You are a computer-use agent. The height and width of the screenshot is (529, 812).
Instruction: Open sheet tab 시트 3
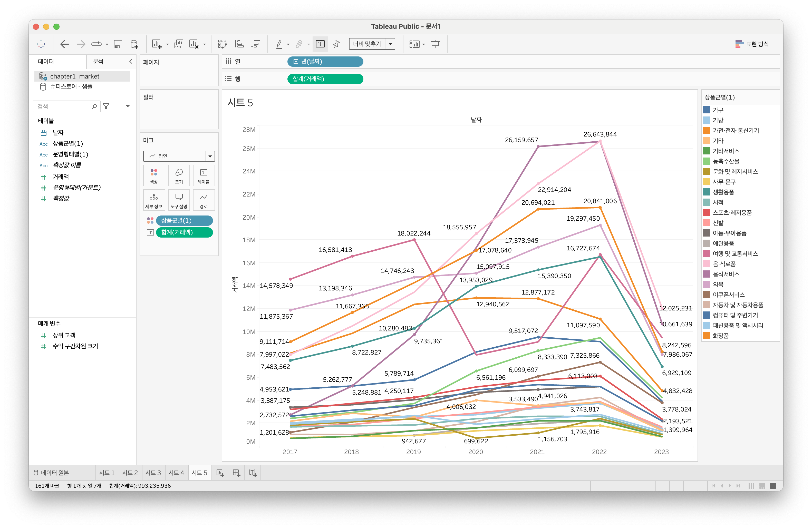tap(153, 473)
